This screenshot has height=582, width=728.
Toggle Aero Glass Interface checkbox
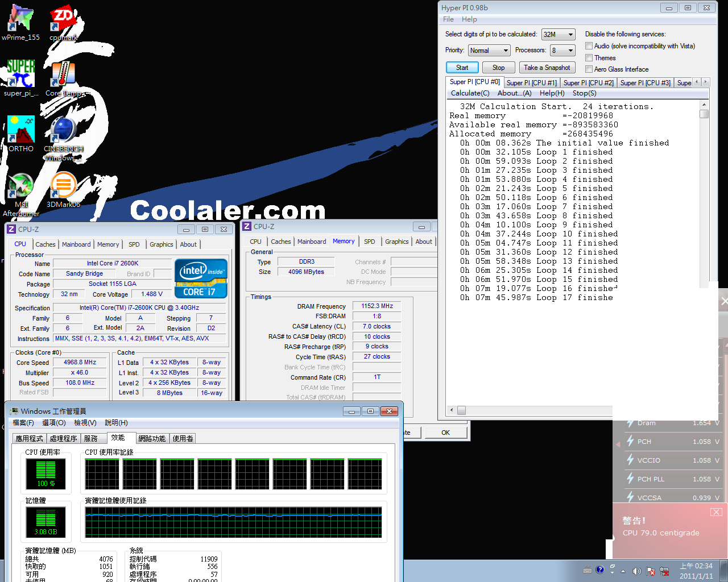pos(589,69)
